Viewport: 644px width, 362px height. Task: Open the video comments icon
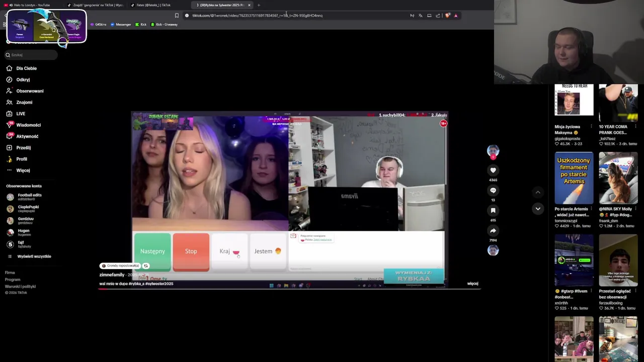point(493,190)
